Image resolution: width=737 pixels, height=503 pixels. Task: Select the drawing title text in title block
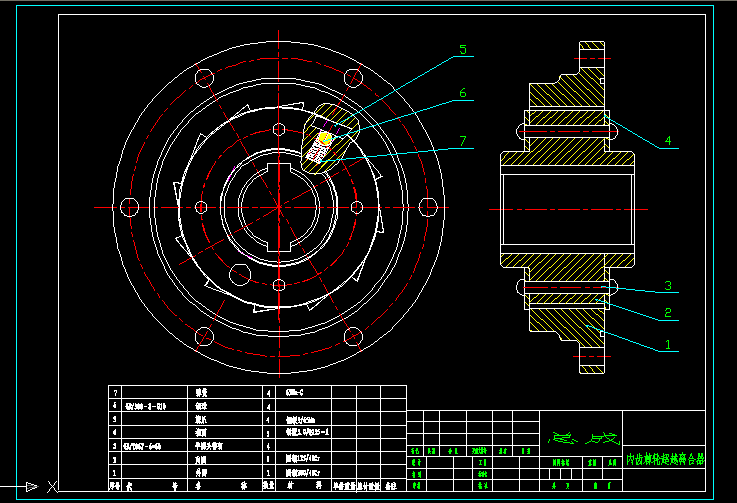[664, 461]
